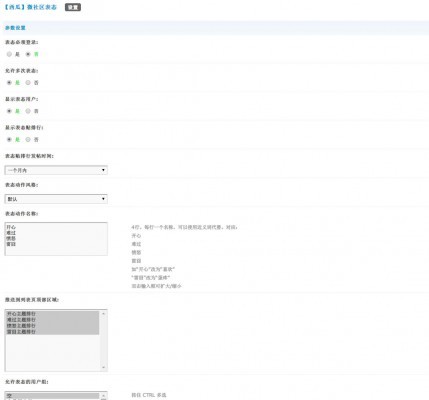Image resolution: width=429 pixels, height=400 pixels.
Task: Select 难过主题排行 in the push list
Action: pos(53,320)
